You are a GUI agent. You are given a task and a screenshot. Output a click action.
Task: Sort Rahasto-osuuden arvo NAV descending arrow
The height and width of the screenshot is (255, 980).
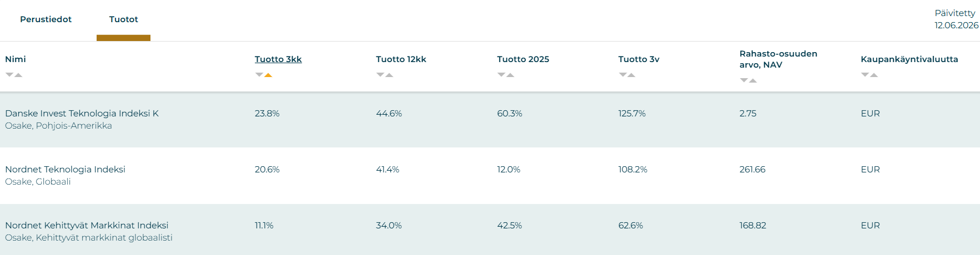[x=744, y=80]
